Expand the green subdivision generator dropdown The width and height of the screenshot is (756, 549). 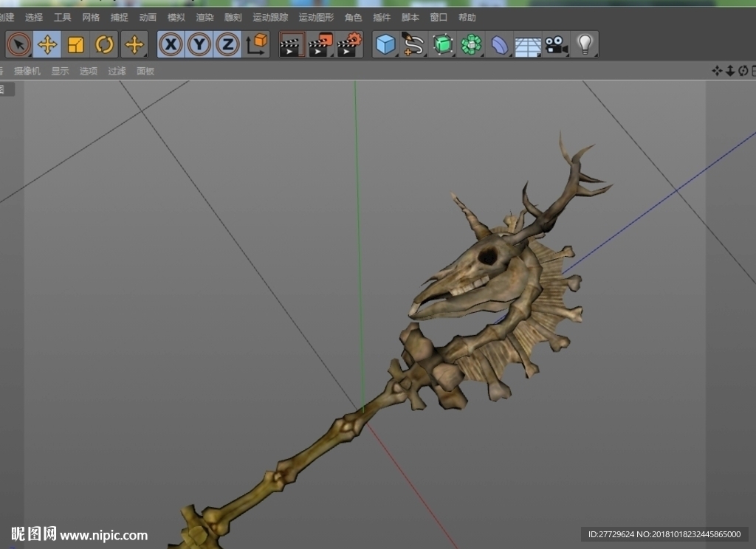443,44
